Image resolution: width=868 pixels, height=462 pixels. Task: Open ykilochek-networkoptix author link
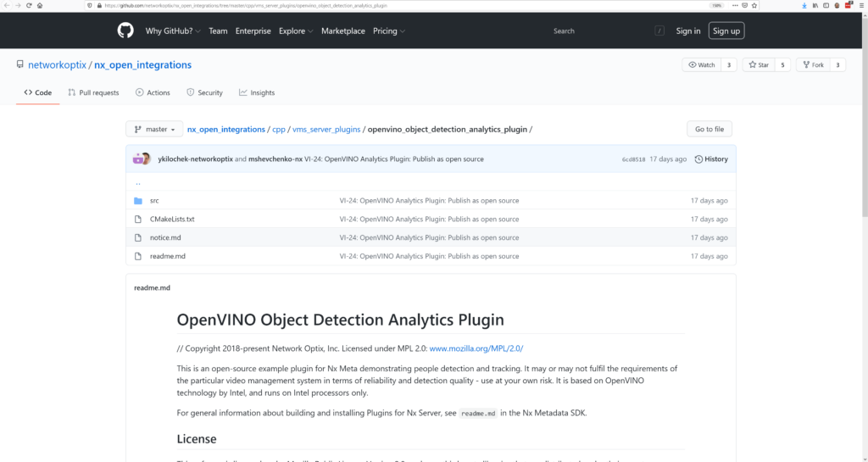(196, 159)
